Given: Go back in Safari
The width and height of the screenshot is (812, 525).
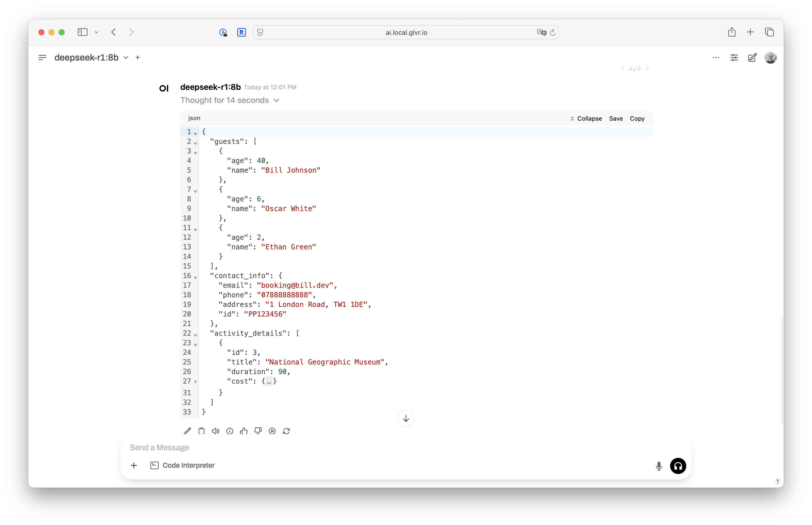Looking at the screenshot, I should pyautogui.click(x=114, y=32).
